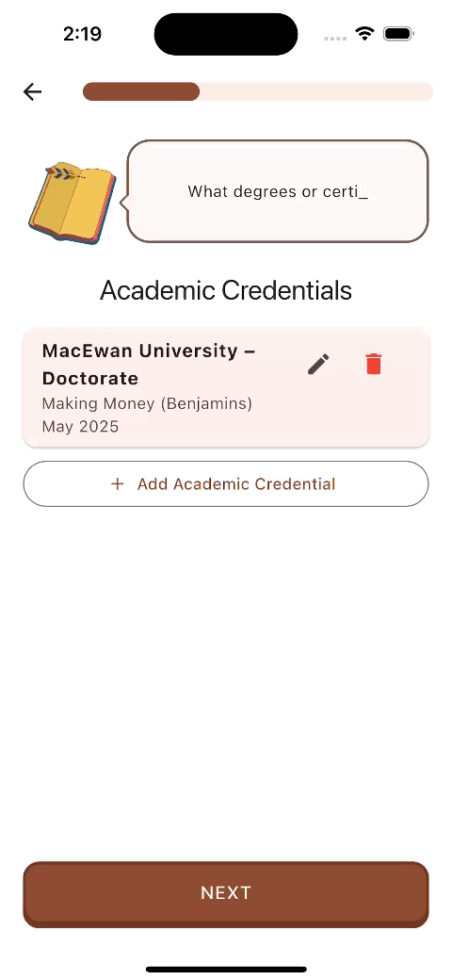Tap the 2:19 clock in status bar
The height and width of the screenshot is (980, 452).
pos(83,34)
